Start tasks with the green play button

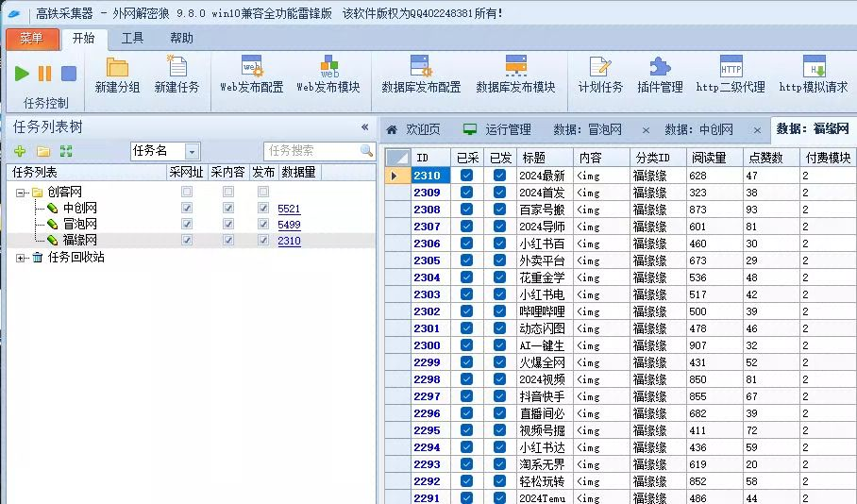[x=22, y=74]
